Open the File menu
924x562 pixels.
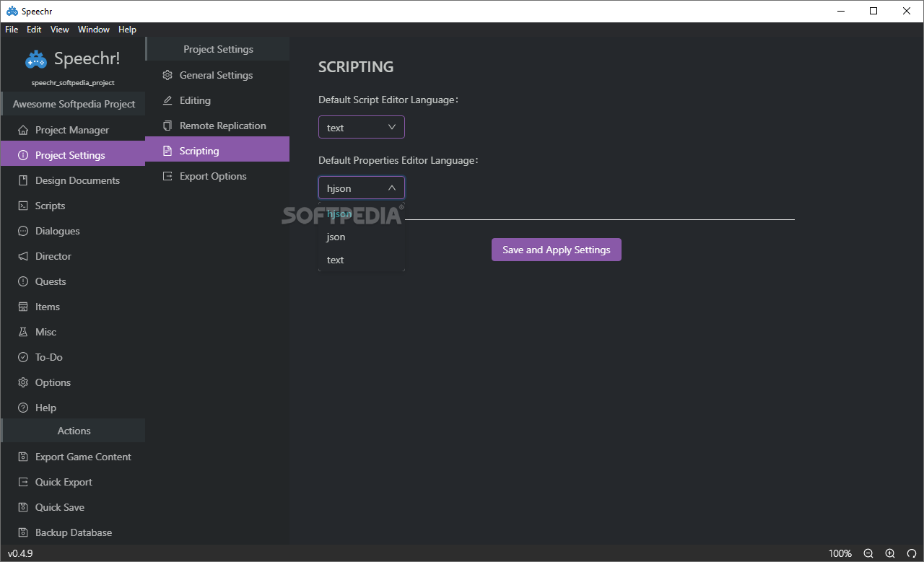12,30
